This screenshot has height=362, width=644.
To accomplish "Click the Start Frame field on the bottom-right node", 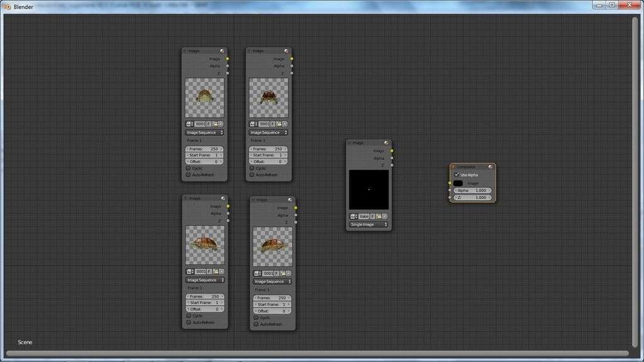I will click(x=272, y=304).
